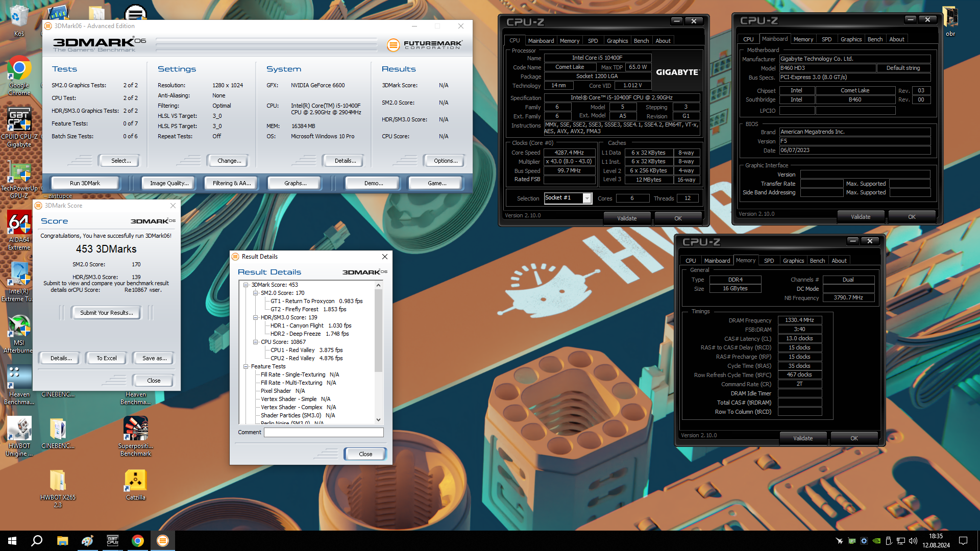
Task: Select CPU2 - Red Valley 4.876 fps row
Action: tap(307, 358)
